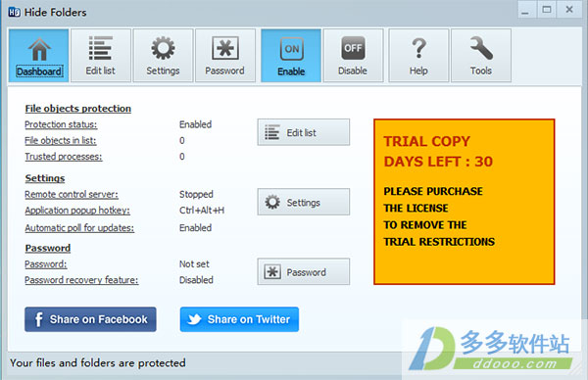Open the Settings gear in the toolbar

[x=163, y=56]
